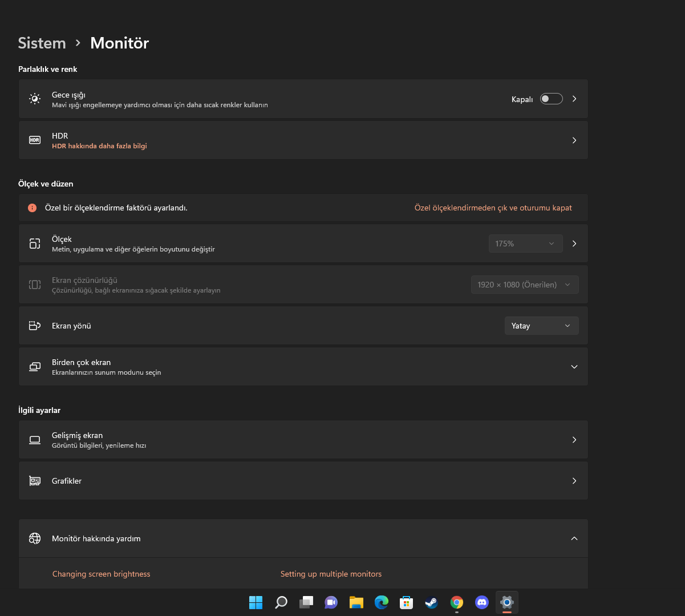The image size is (685, 616).
Task: Collapse the Monitör hakkında yardım section
Action: (x=574, y=538)
